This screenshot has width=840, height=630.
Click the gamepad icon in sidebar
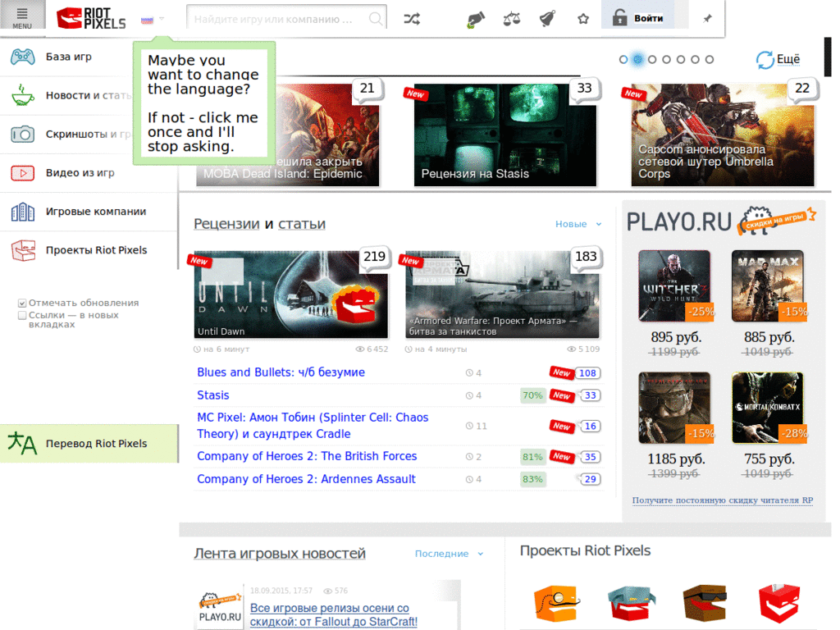(23, 57)
